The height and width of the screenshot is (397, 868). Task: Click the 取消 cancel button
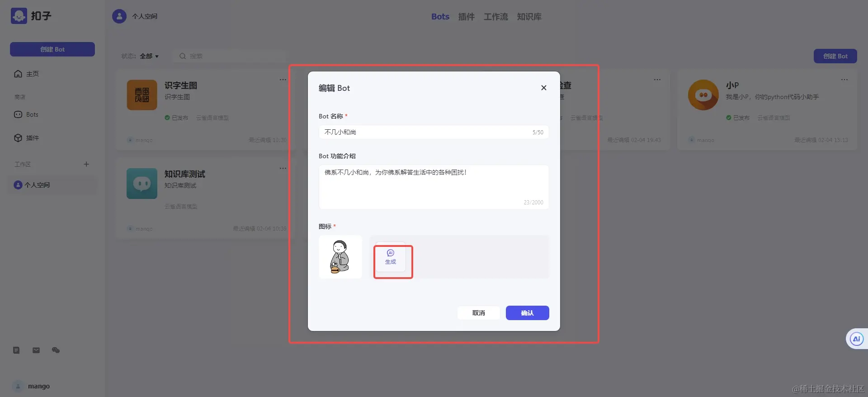tap(478, 313)
